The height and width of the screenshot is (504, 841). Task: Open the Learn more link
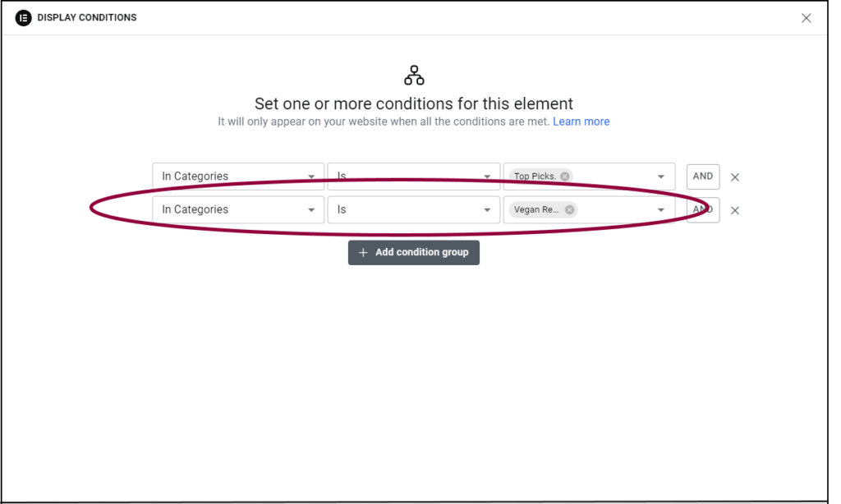(x=581, y=121)
